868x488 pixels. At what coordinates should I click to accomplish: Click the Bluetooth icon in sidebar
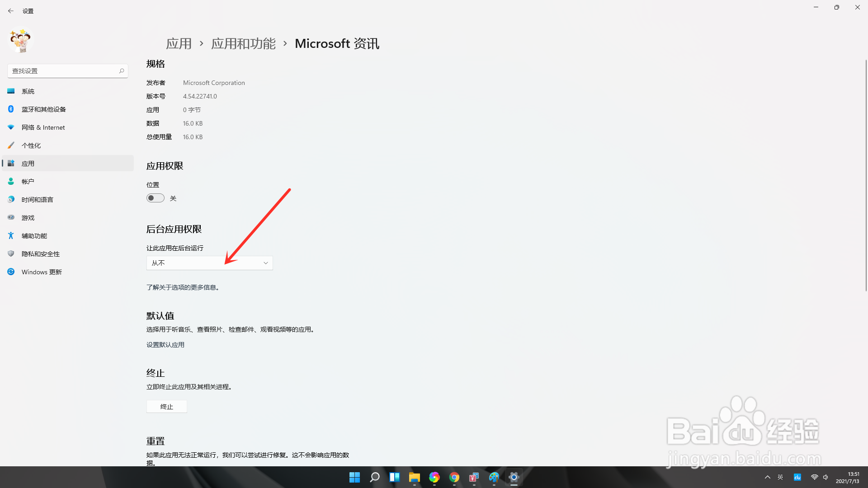pyautogui.click(x=11, y=109)
